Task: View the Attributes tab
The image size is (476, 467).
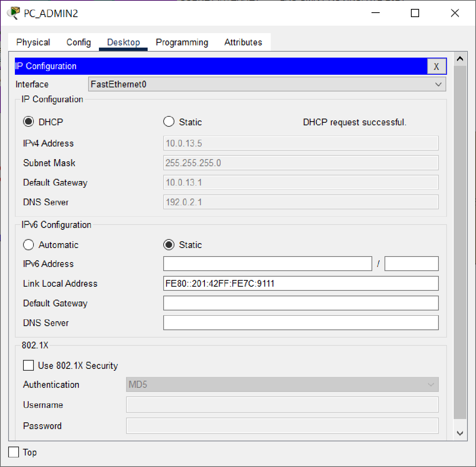Action: pos(243,42)
